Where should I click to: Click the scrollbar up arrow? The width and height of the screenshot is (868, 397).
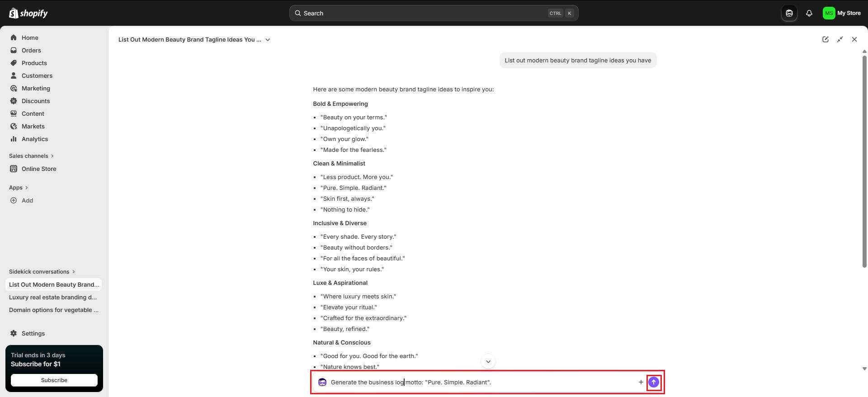[864, 51]
